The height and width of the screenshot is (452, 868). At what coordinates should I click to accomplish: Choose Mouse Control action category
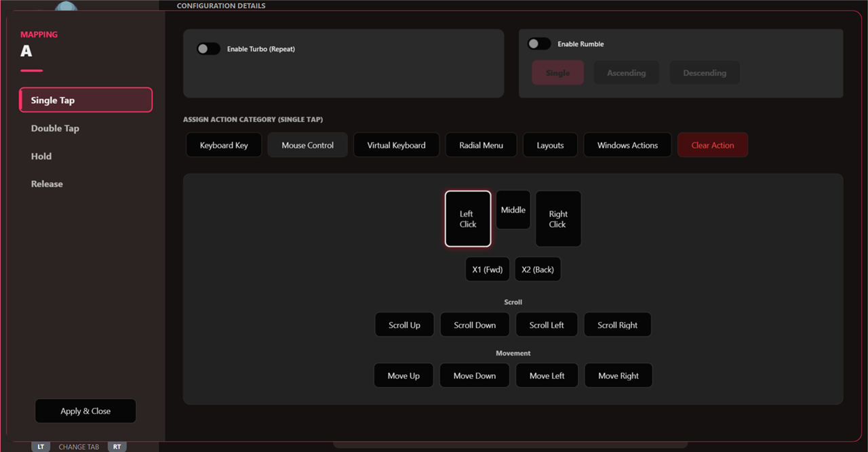[308, 145]
